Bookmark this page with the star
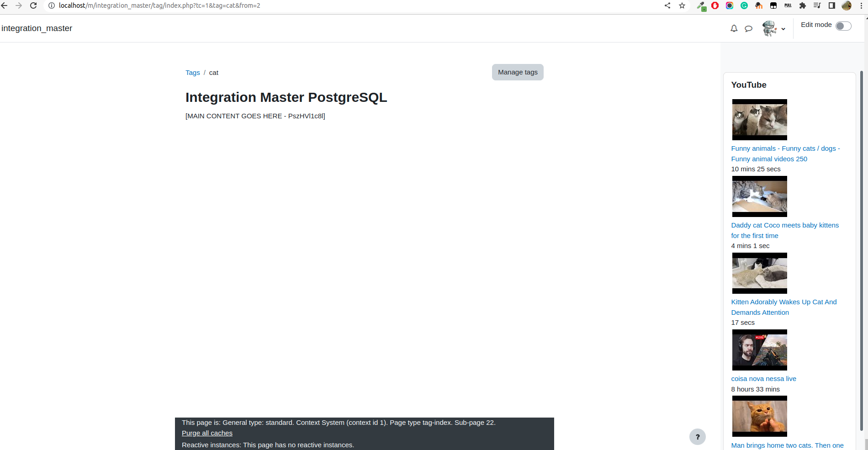The height and width of the screenshot is (450, 868). 682,5
